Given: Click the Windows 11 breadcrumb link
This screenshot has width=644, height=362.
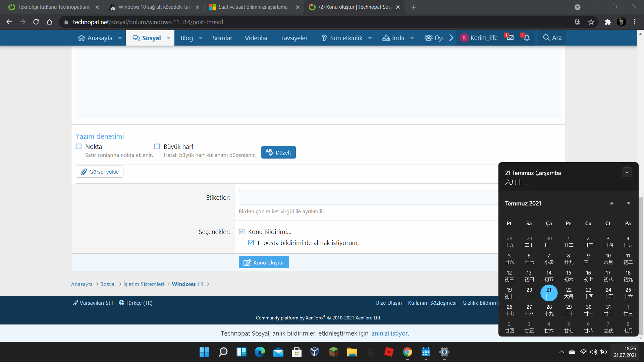Looking at the screenshot, I should pyautogui.click(x=187, y=284).
